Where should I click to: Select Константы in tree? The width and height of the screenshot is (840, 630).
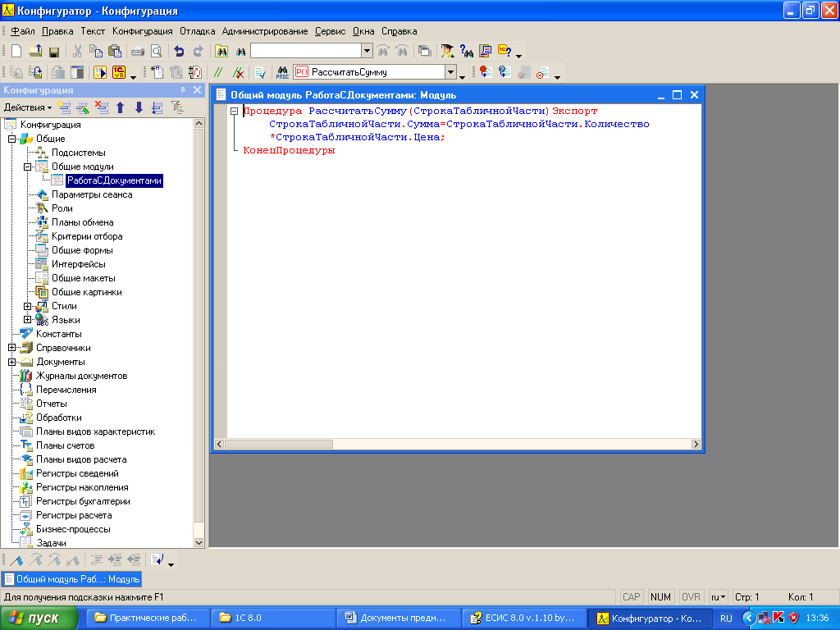(59, 334)
